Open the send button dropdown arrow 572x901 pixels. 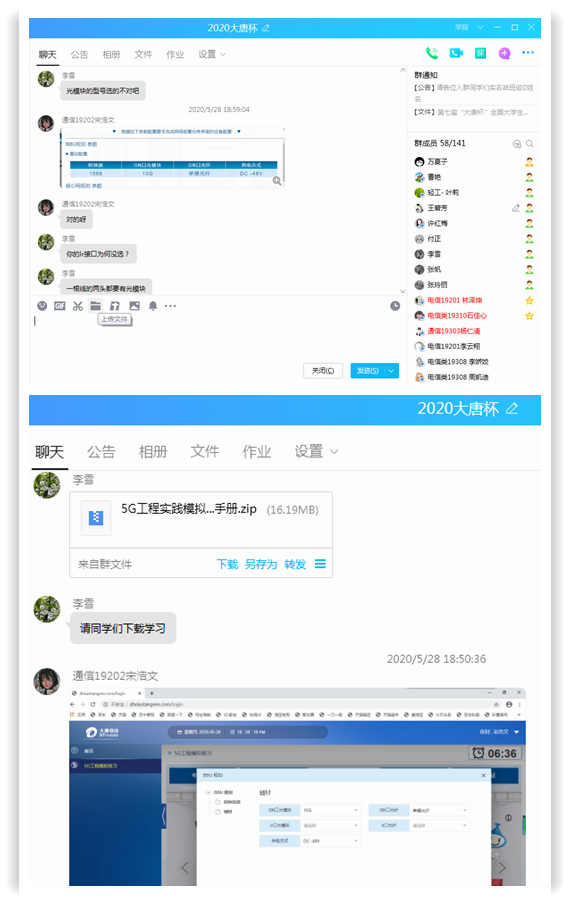point(391,371)
